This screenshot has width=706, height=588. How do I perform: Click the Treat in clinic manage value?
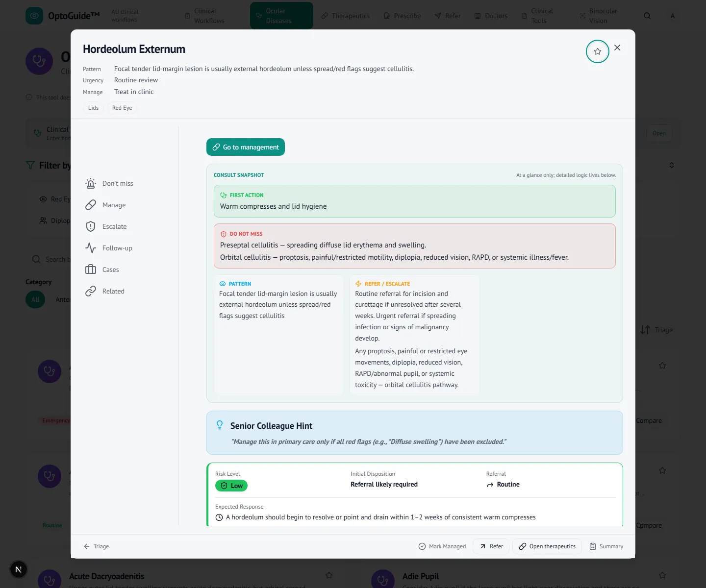134,92
